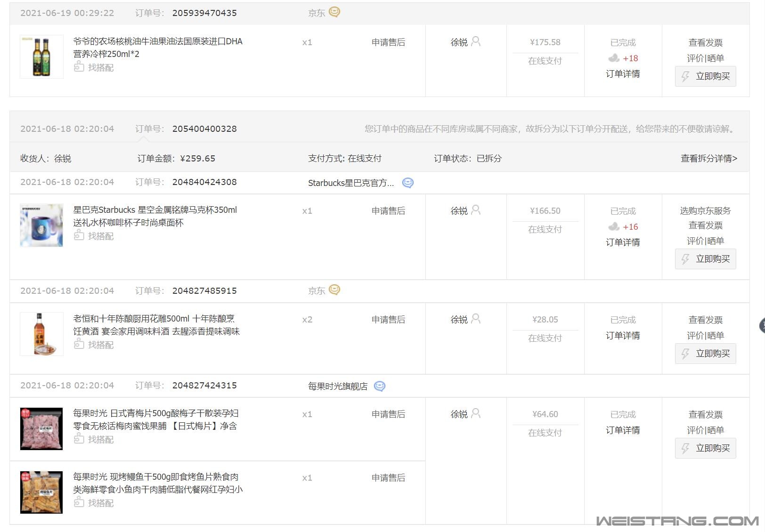Click 找搭配 under 花雕 cooking wine product

[x=94, y=345]
